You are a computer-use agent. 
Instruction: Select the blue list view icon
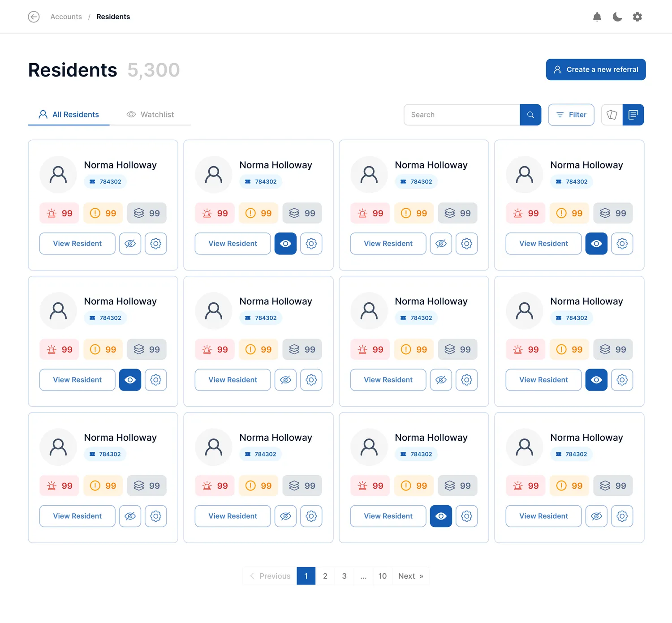pos(633,115)
